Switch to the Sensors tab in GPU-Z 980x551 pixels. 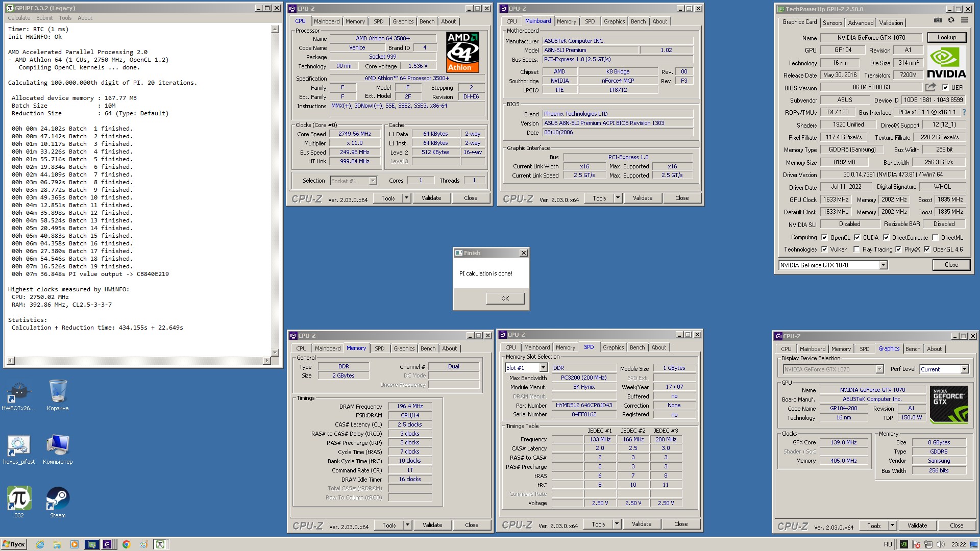point(832,23)
